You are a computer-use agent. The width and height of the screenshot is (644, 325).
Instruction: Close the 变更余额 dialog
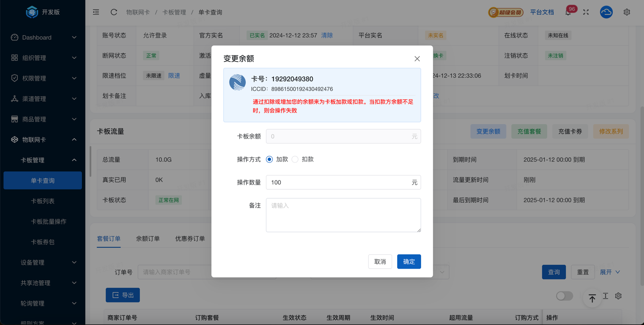417,59
